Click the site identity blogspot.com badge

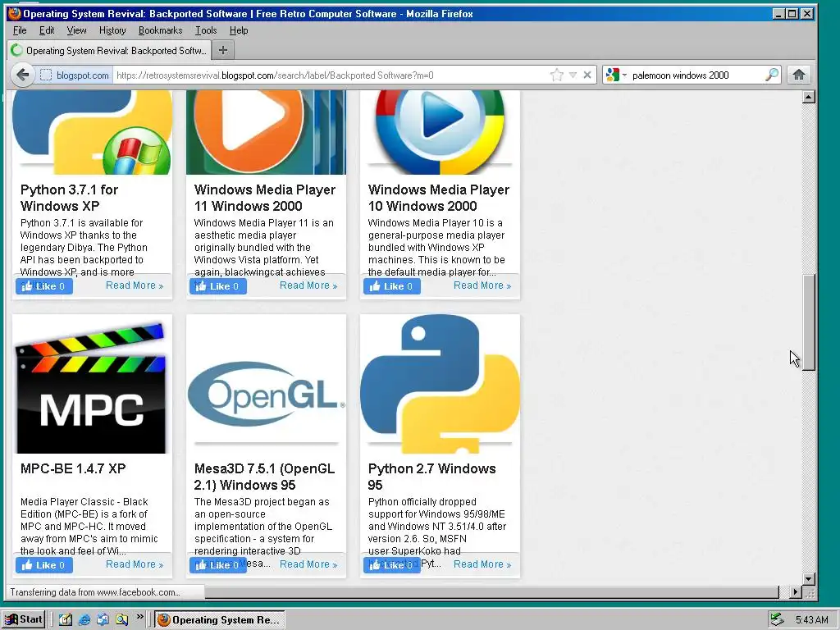75,75
